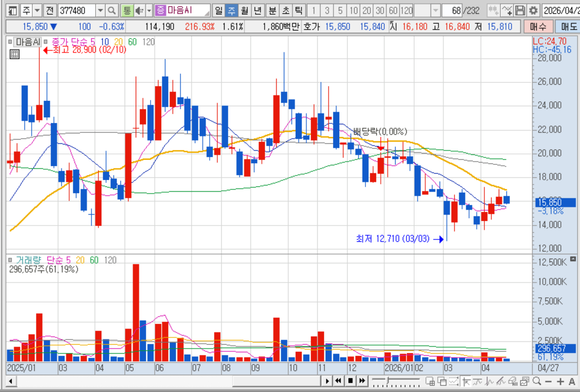Add indicator with the line-plus icon

507,10
